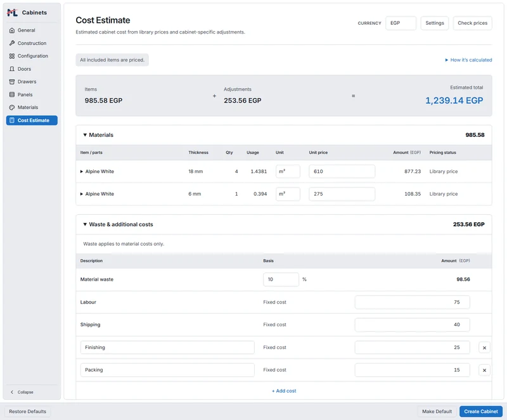Open the Drawers section

click(32, 82)
